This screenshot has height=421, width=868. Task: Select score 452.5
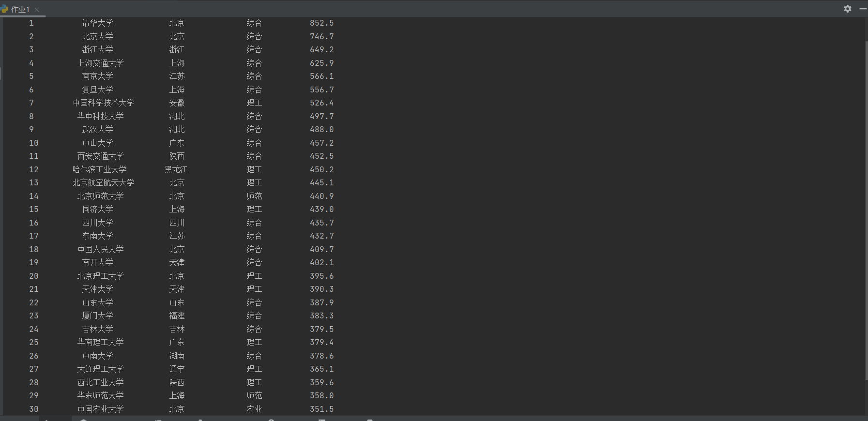[x=322, y=156]
